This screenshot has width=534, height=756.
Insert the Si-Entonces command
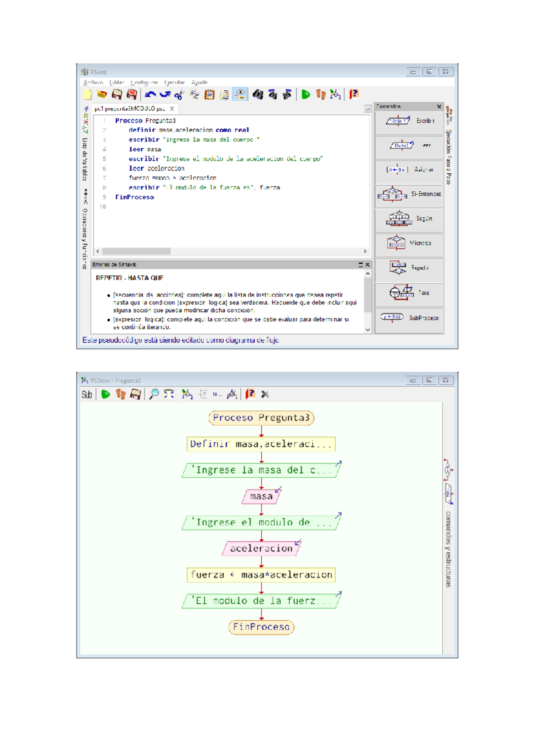[x=409, y=194]
